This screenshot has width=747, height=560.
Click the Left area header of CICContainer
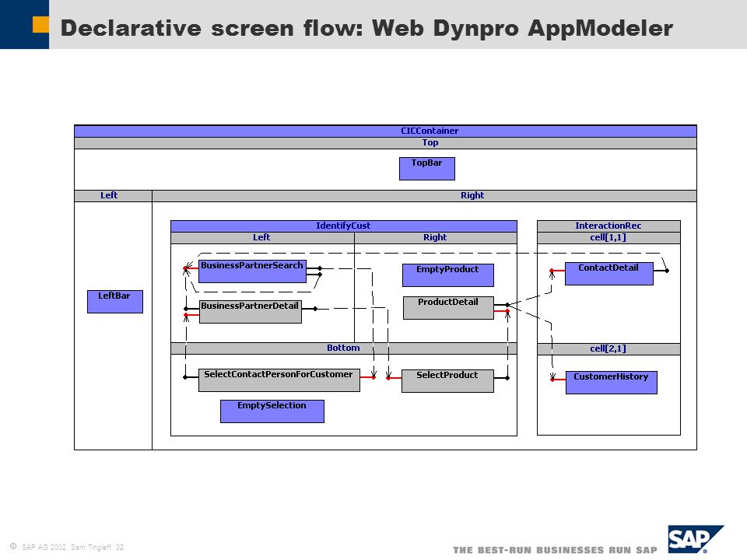pyautogui.click(x=113, y=196)
